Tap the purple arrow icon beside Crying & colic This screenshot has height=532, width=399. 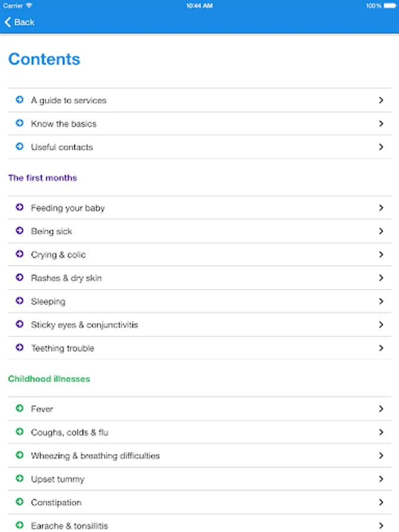click(20, 255)
